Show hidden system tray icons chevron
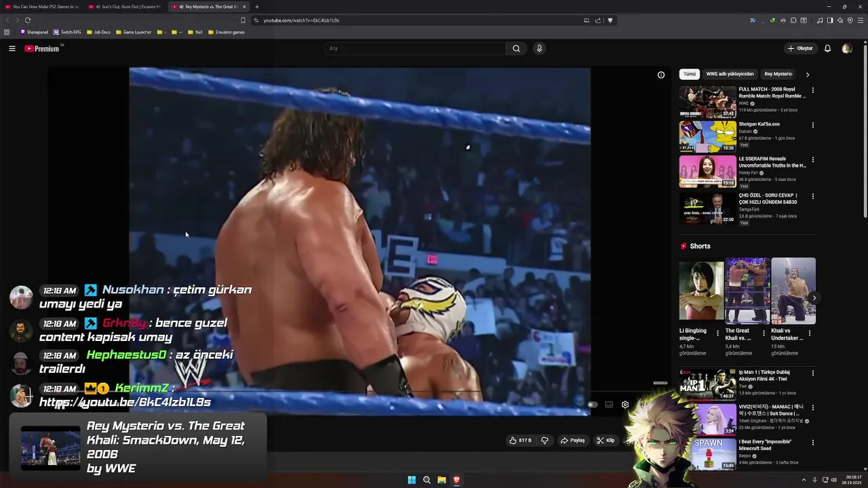Viewport: 868px width, 488px height. (x=804, y=480)
